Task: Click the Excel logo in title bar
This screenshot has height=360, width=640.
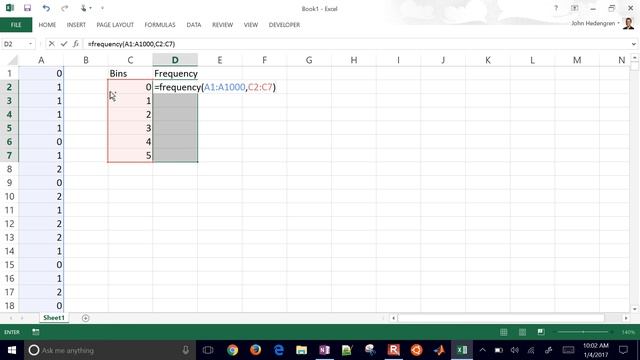Action: pyautogui.click(x=9, y=8)
